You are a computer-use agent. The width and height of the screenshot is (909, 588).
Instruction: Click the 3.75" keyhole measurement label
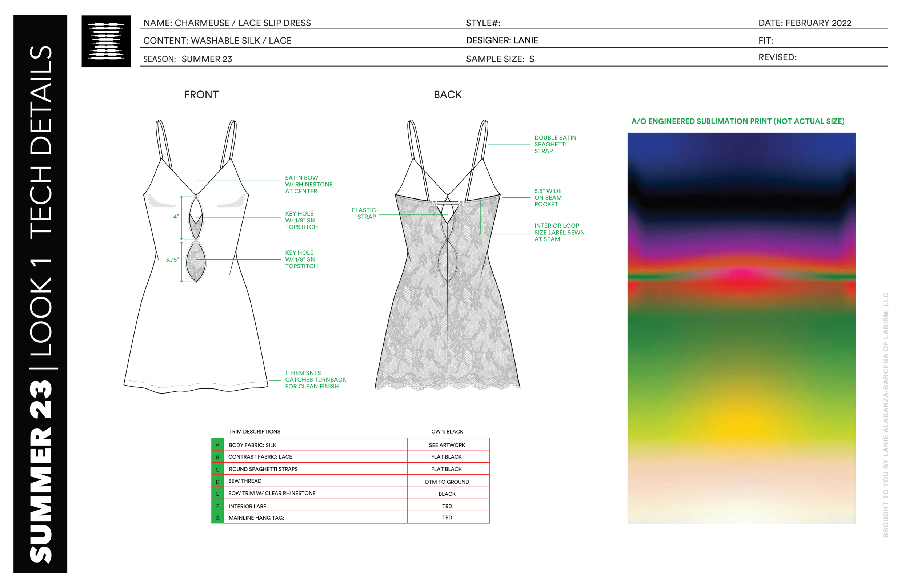172,259
